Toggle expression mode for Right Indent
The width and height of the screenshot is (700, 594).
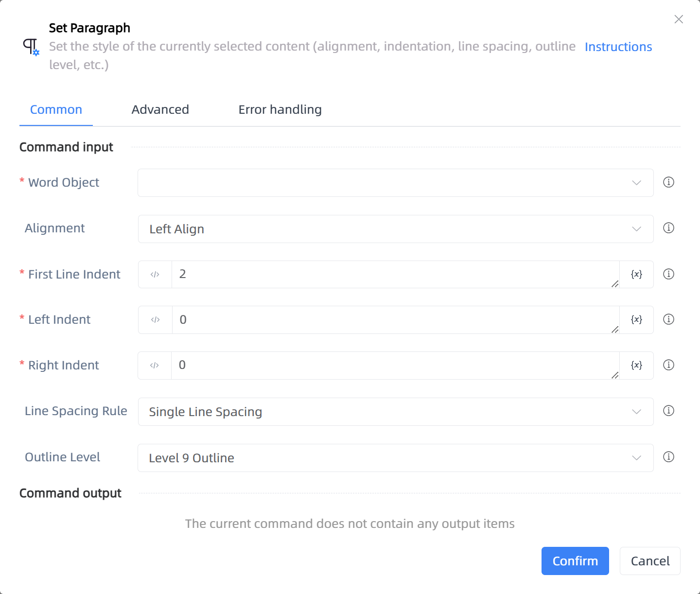[x=155, y=366]
